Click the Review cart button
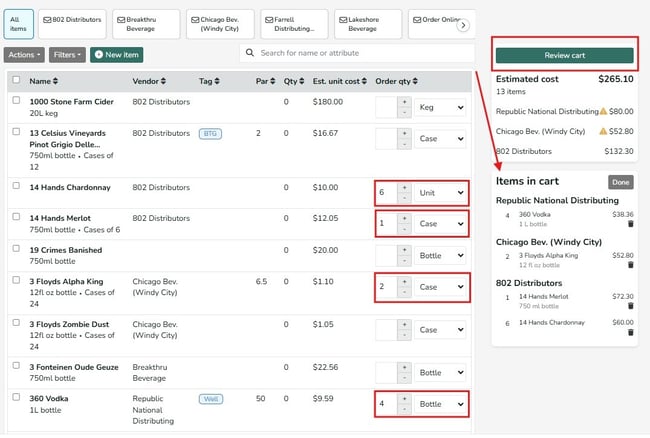 (x=565, y=55)
